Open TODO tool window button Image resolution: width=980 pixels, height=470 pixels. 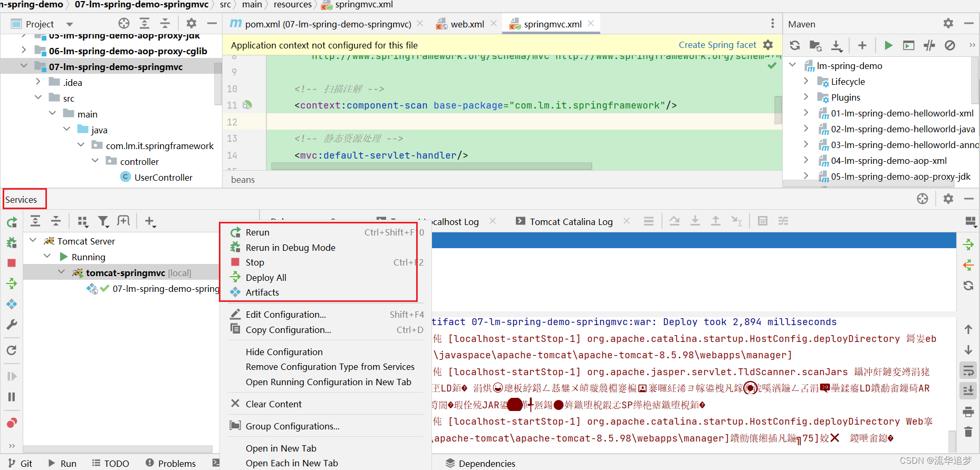pos(111,463)
